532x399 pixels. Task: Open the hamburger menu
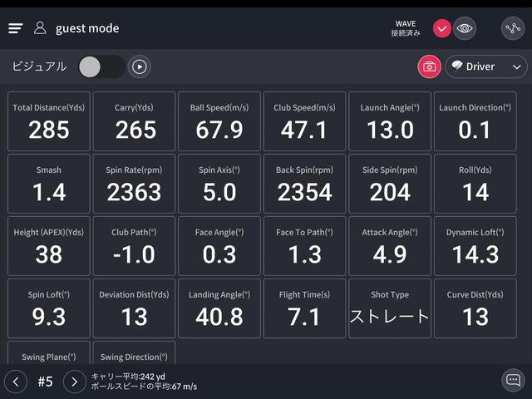tap(15, 28)
